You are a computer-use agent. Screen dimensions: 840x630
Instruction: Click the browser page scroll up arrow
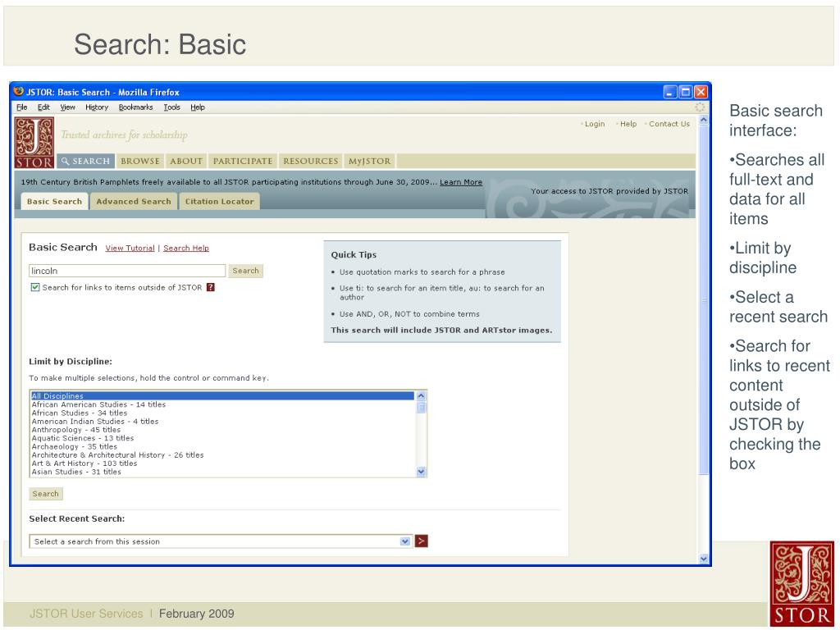point(704,120)
